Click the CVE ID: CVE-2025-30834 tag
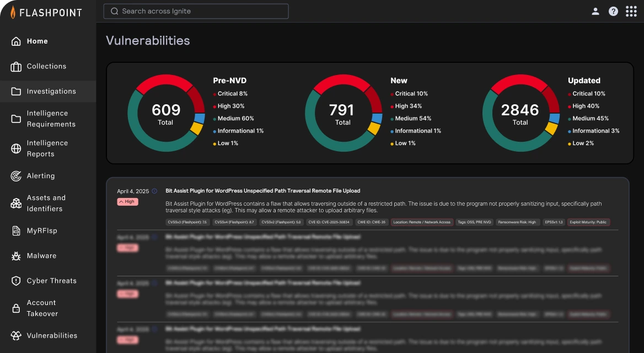The width and height of the screenshot is (644, 353). [x=329, y=222]
